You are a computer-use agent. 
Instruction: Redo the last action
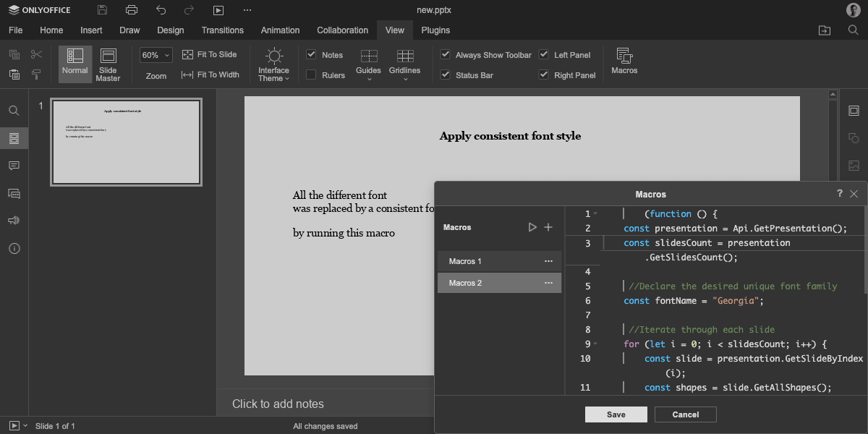(190, 10)
